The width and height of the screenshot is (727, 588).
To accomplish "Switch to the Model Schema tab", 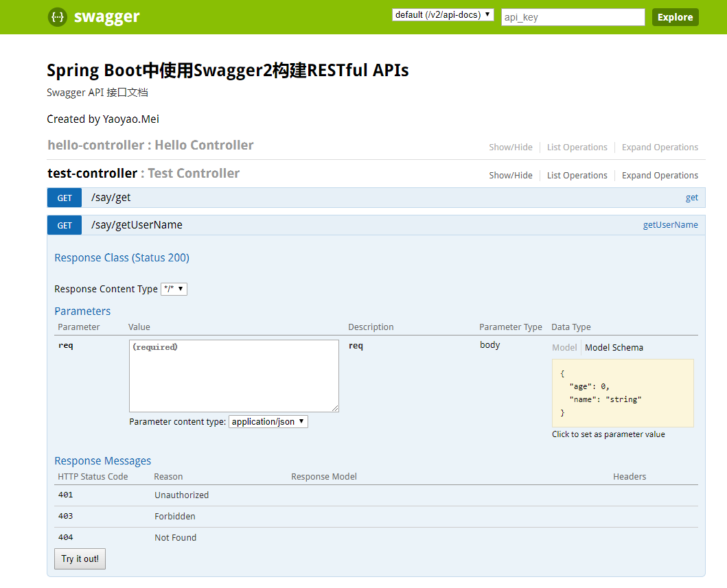I will coord(614,348).
